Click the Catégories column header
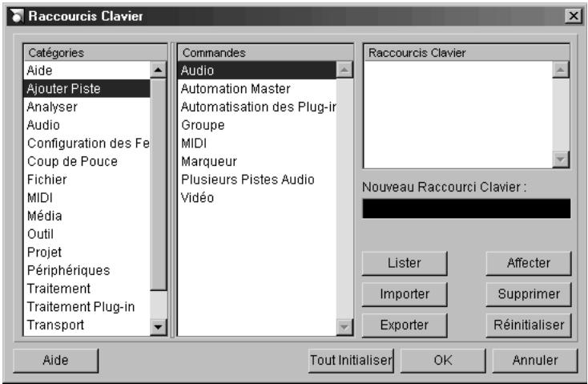This screenshot has width=588, height=384. (x=95, y=53)
